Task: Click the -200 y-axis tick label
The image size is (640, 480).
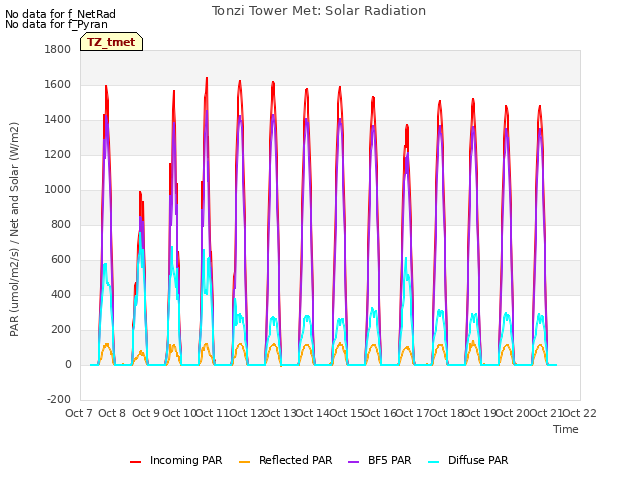Action: [59, 399]
